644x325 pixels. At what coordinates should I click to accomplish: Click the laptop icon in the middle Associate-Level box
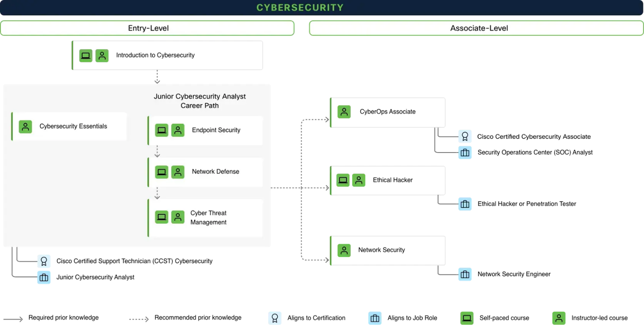pos(343,180)
